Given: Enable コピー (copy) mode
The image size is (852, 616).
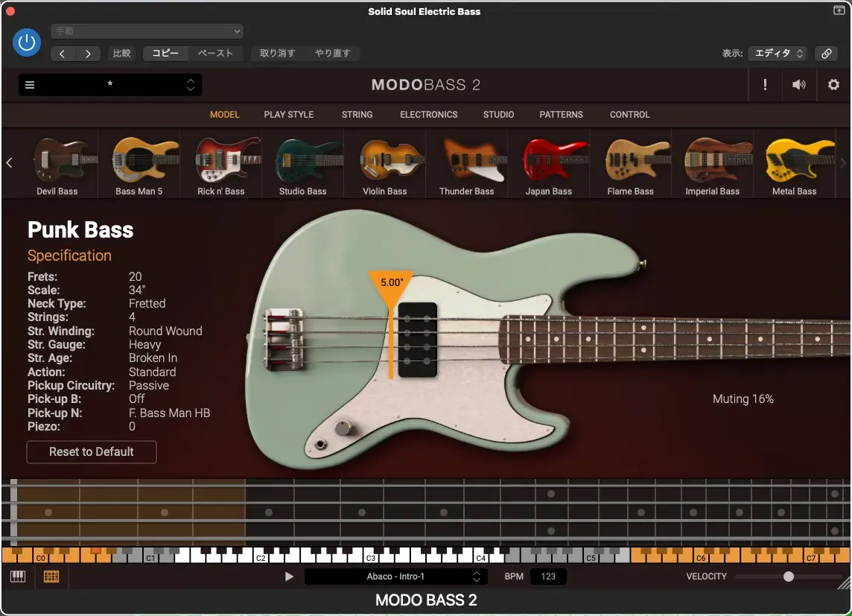Looking at the screenshot, I should [x=165, y=53].
